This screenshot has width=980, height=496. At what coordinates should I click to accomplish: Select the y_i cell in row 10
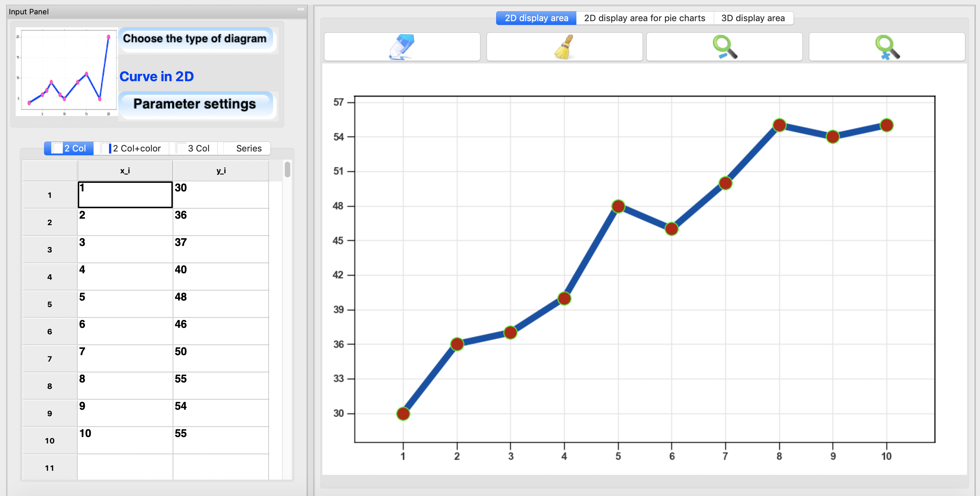(221, 441)
